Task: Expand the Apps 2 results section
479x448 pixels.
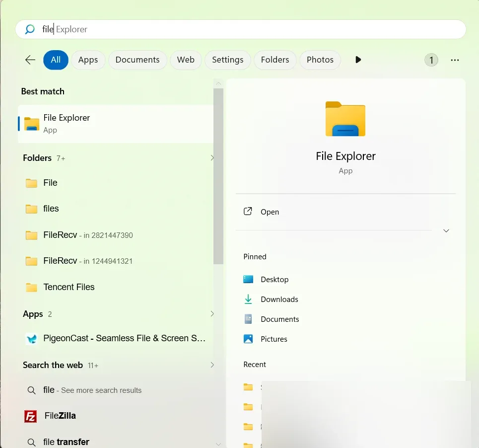Action: pyautogui.click(x=211, y=314)
